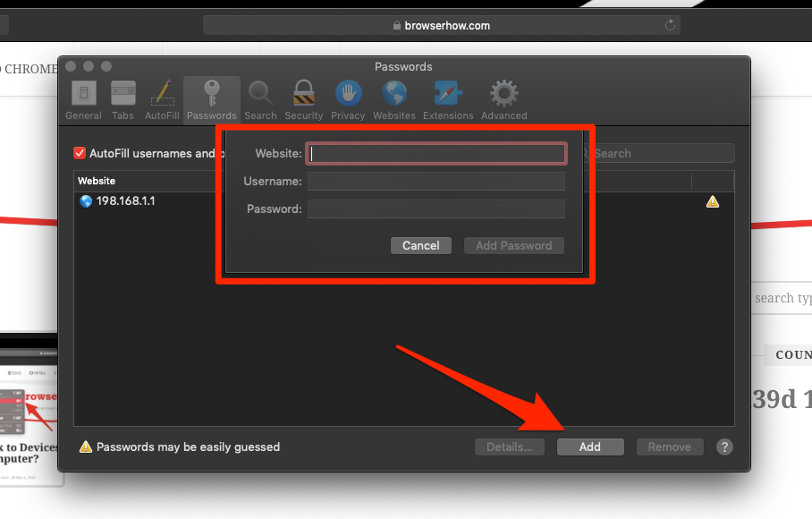
Task: Click the Details... button
Action: click(510, 447)
